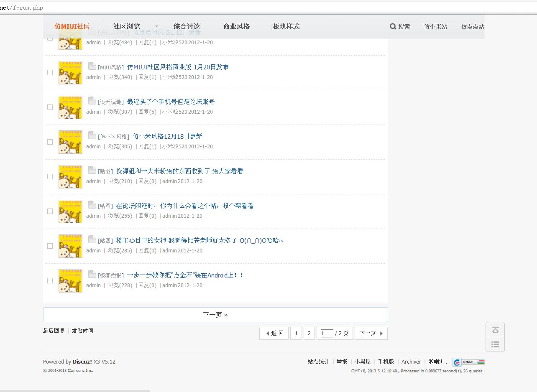Open the search magnifier in navbar
Image resolution: width=537 pixels, height=392 pixels.
(393, 26)
